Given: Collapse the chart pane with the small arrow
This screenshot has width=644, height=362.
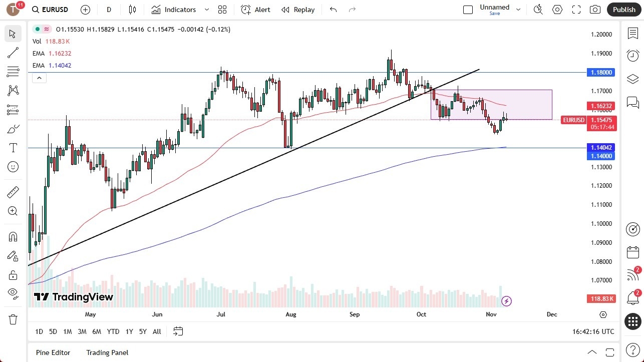Looking at the screenshot, I should tap(39, 78).
